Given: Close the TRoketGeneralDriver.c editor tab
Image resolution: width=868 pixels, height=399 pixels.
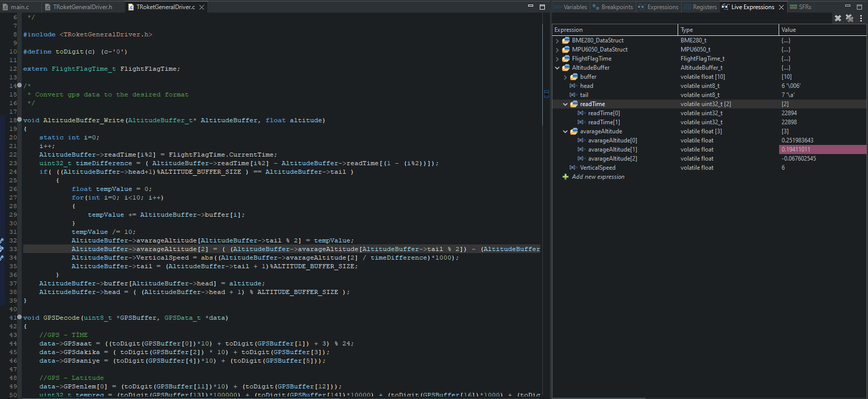Looking at the screenshot, I should point(201,7).
